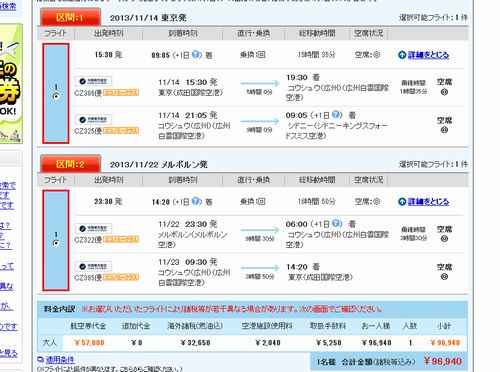
Task: Click CZ385便 flight number
Action: (x=88, y=278)
